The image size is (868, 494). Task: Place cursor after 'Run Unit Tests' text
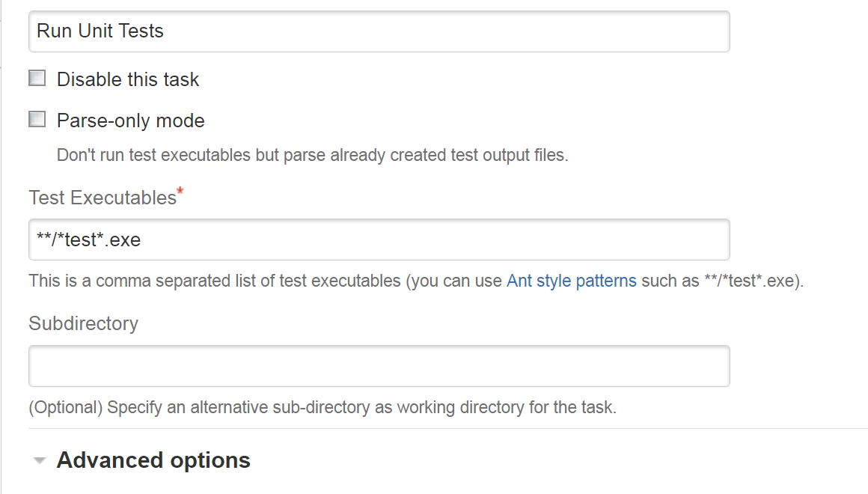pos(165,31)
